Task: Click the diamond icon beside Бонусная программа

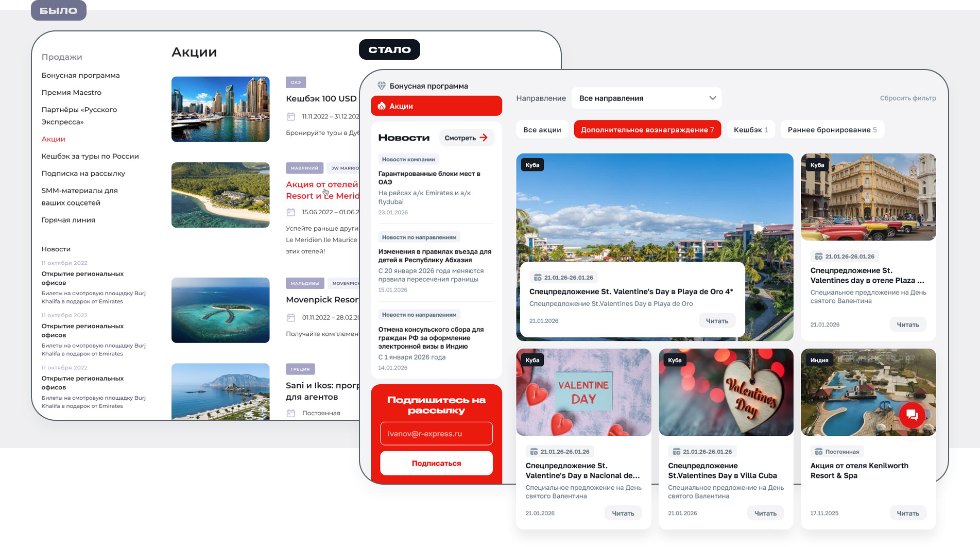Action: 382,86
